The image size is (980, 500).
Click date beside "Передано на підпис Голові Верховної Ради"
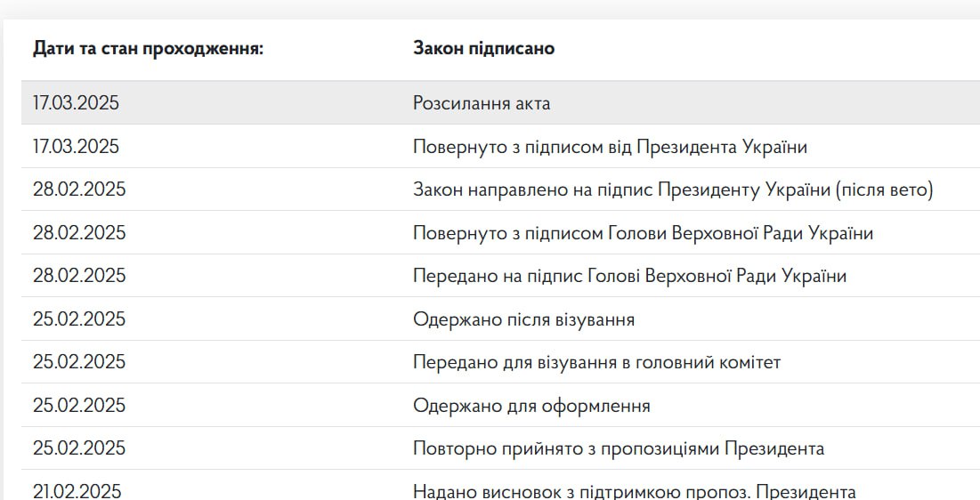(x=79, y=276)
